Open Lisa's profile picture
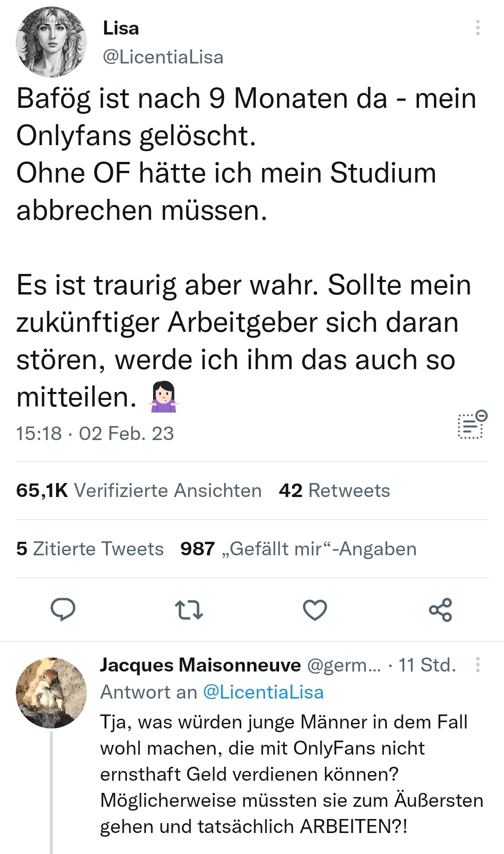 pyautogui.click(x=51, y=42)
